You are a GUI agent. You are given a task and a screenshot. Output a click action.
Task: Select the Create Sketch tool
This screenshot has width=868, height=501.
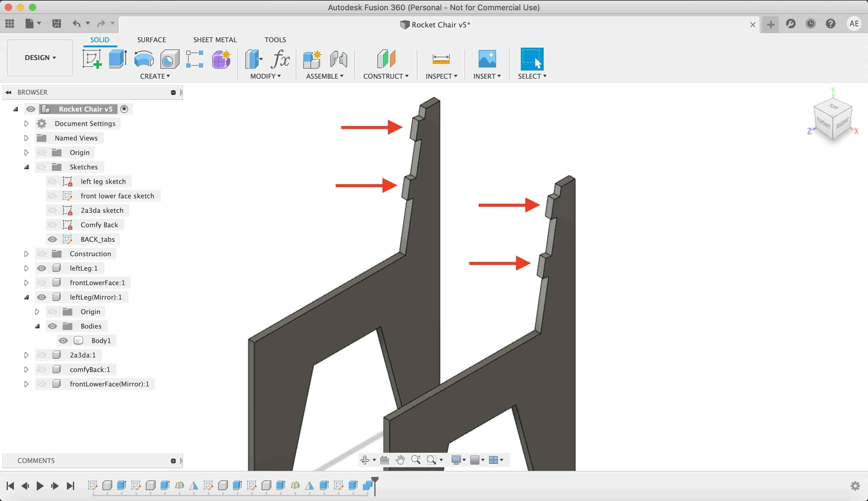pyautogui.click(x=92, y=59)
